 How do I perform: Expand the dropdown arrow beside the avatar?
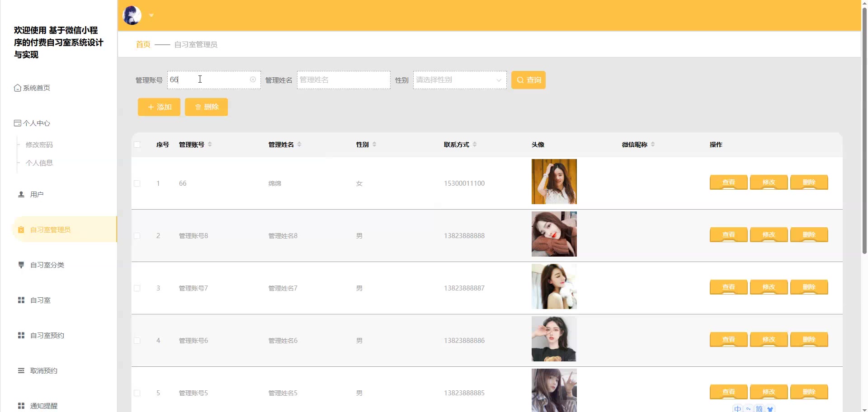point(151,15)
